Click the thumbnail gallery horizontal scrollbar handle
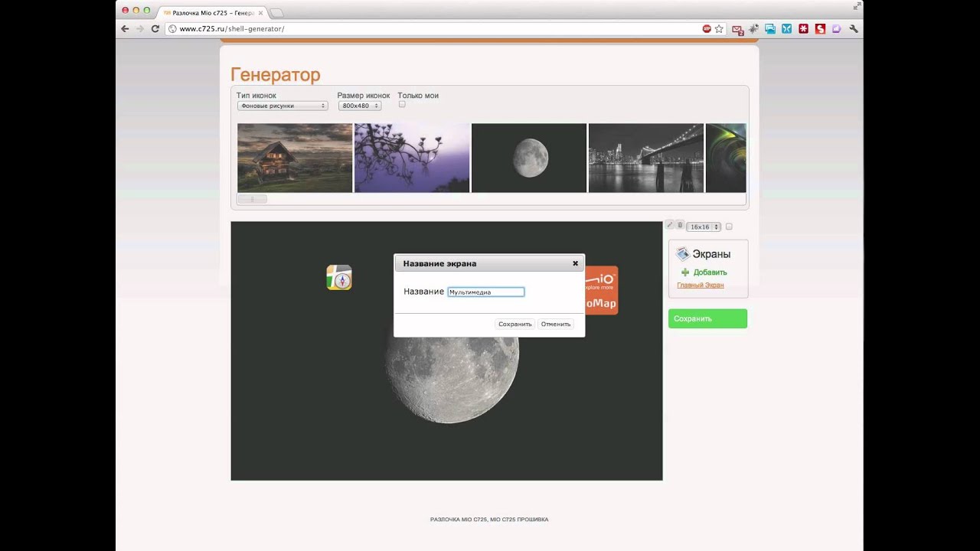Image resolution: width=980 pixels, height=551 pixels. 252,199
